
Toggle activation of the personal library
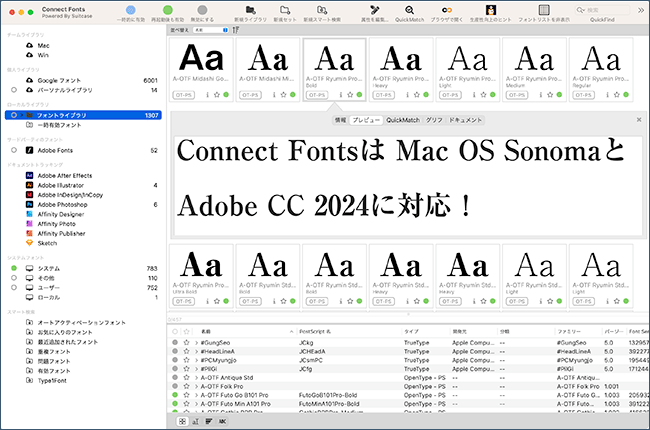(x=14, y=90)
